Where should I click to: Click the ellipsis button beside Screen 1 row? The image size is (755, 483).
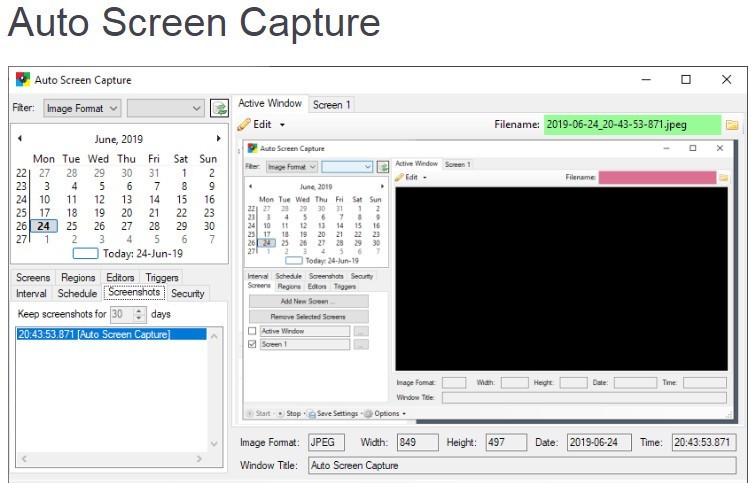pos(361,344)
